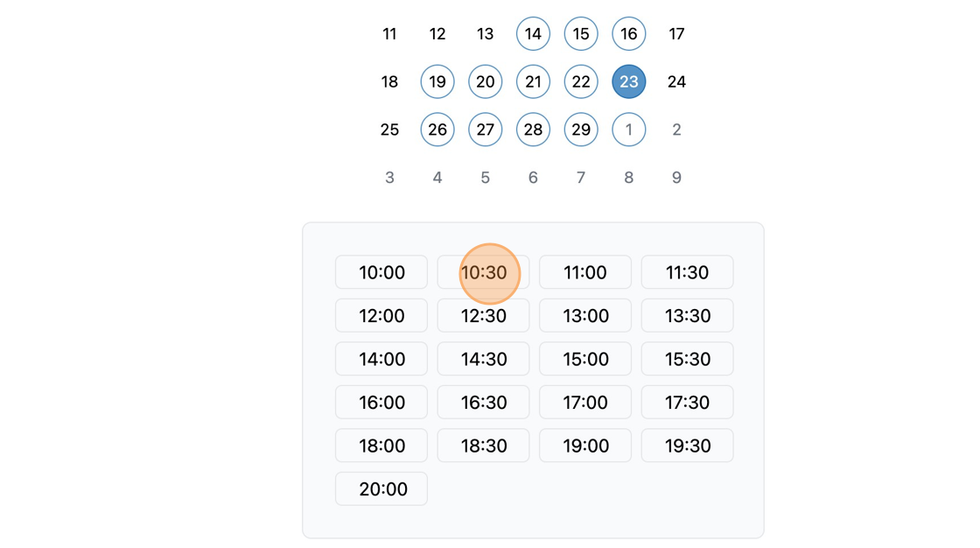The image size is (980, 548).
Task: Pick date 19 in the calendar
Action: pos(437,81)
